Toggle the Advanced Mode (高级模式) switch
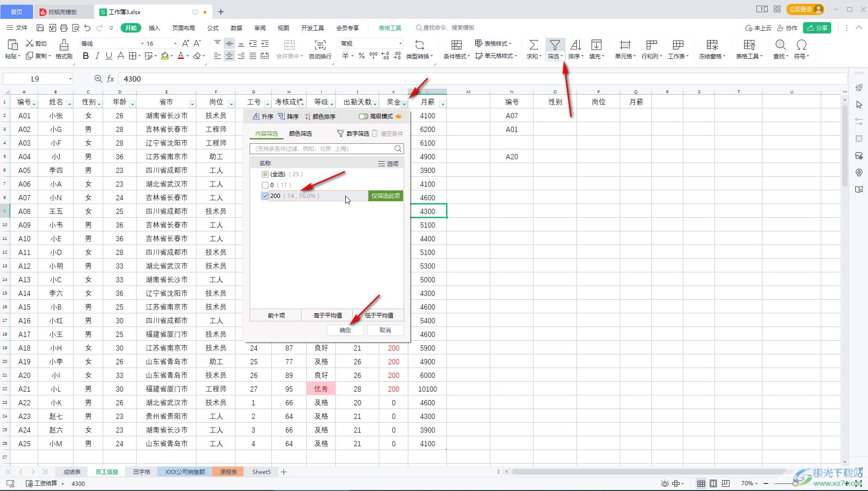The image size is (868, 491). click(x=363, y=116)
